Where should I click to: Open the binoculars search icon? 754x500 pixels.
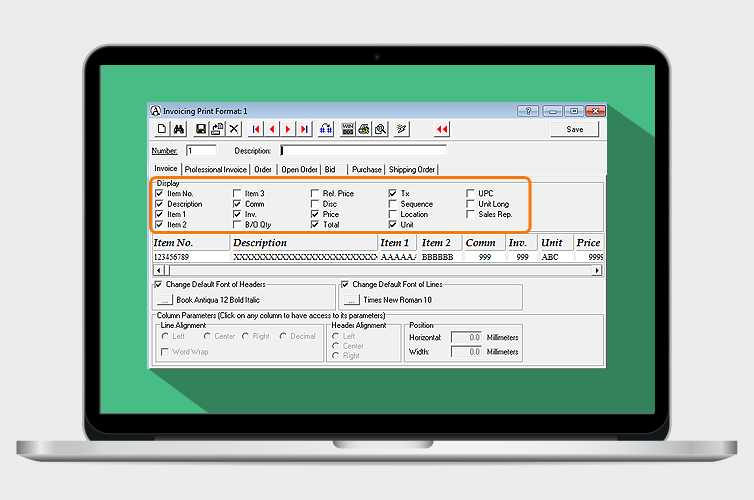179,129
